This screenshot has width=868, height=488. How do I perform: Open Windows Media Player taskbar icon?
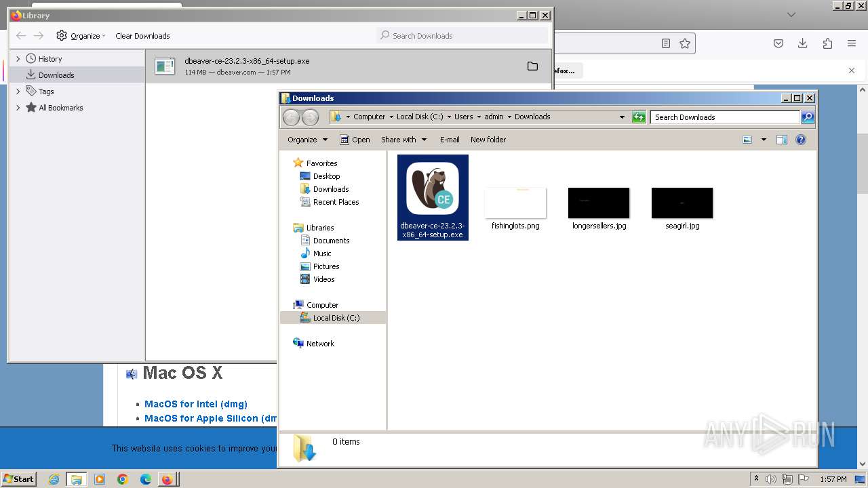tap(100, 479)
